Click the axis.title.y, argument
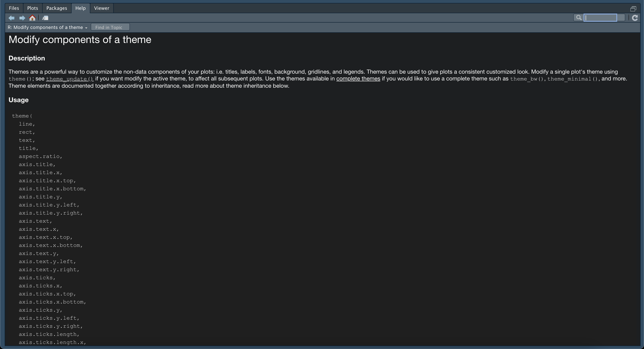Image resolution: width=644 pixels, height=349 pixels. (x=40, y=197)
